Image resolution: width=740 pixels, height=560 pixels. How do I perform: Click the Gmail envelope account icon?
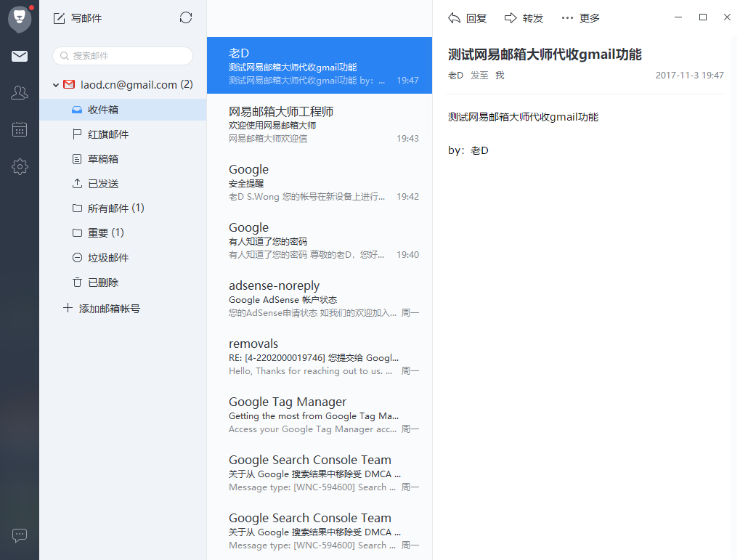(69, 84)
